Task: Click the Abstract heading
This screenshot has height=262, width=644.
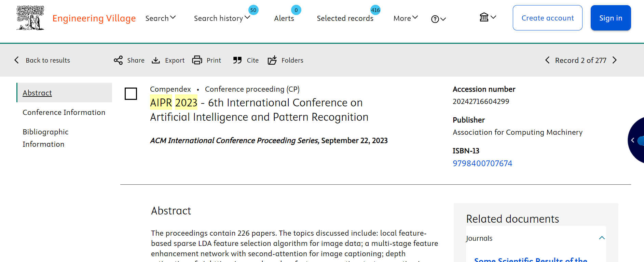Action: pyautogui.click(x=171, y=211)
